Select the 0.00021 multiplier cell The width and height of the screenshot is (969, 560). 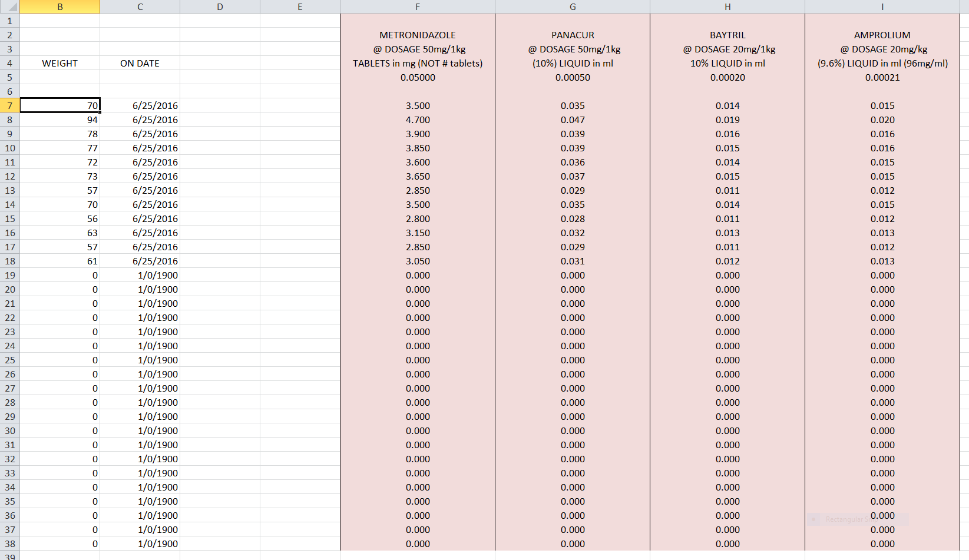(x=882, y=77)
